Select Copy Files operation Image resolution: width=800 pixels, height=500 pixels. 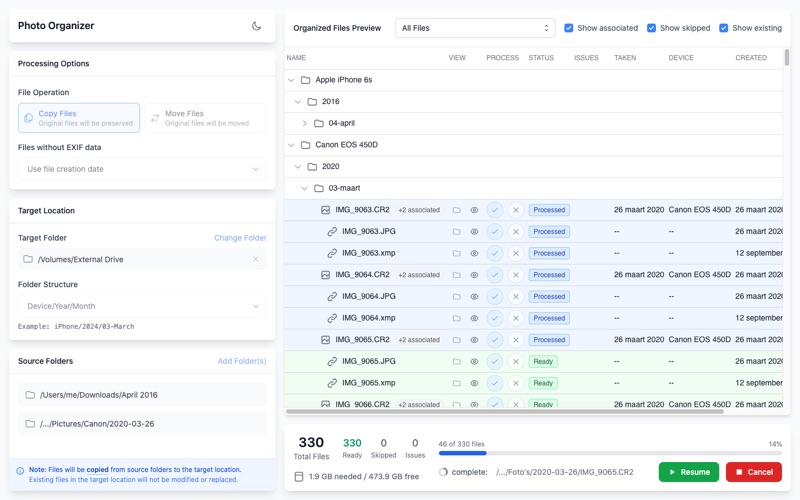coord(79,118)
